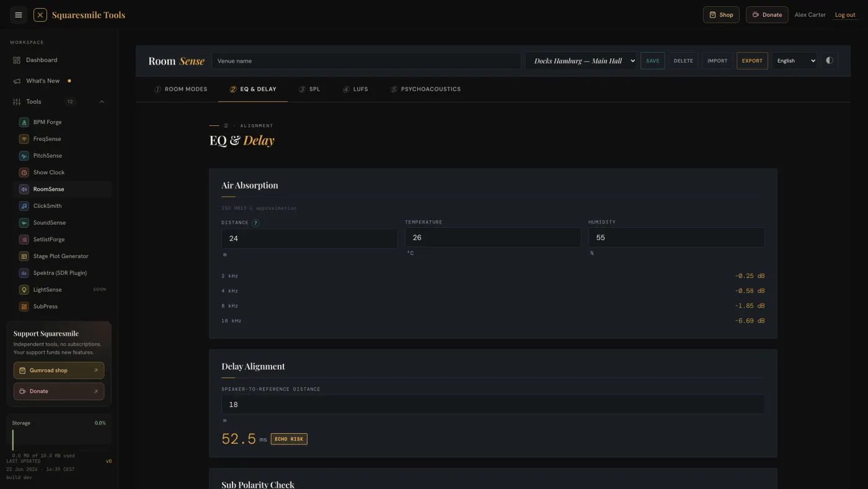Click the coffee cup icon in top Donate button
868x489 pixels.
point(756,15)
